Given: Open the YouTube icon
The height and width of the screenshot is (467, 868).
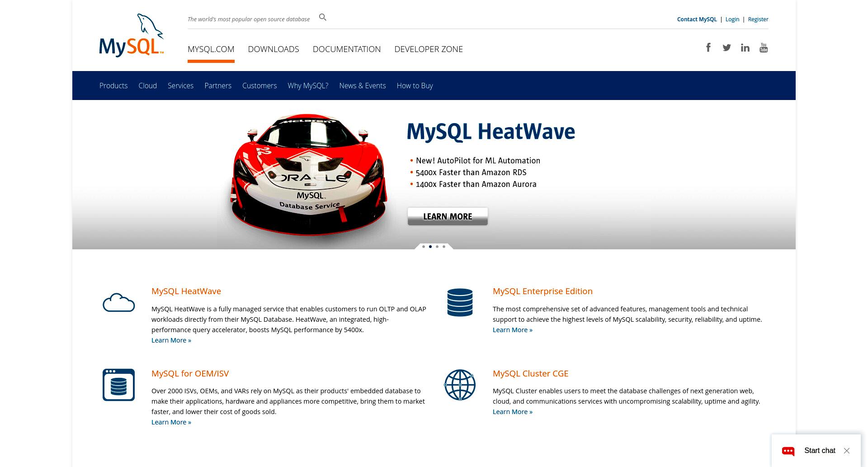Looking at the screenshot, I should [x=764, y=48].
